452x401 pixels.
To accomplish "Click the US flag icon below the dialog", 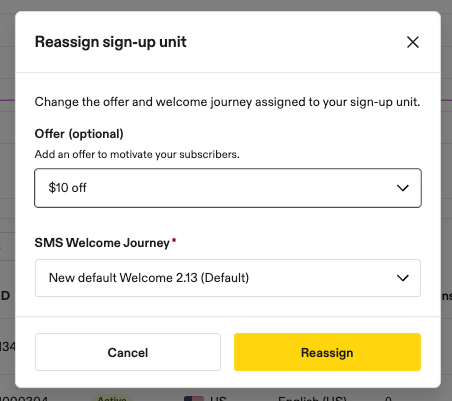I will [x=194, y=398].
